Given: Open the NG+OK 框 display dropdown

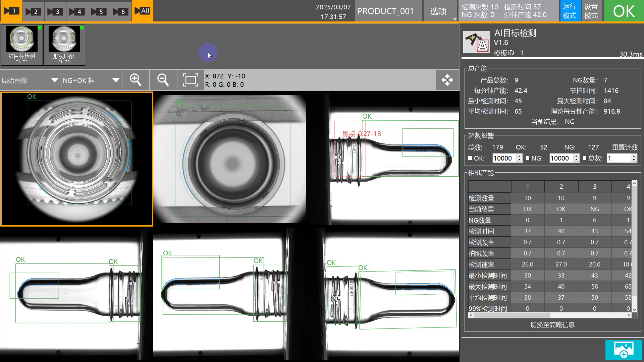Looking at the screenshot, I should click(91, 80).
